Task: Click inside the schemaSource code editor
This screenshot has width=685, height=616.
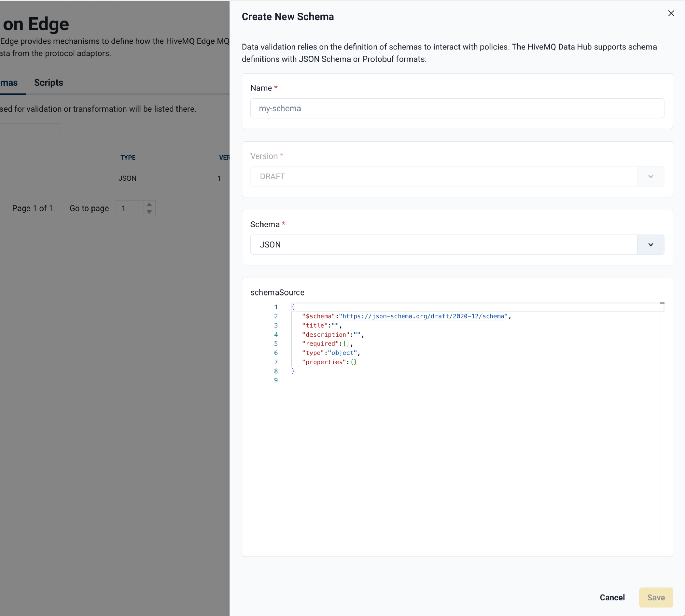Action: coord(445,411)
